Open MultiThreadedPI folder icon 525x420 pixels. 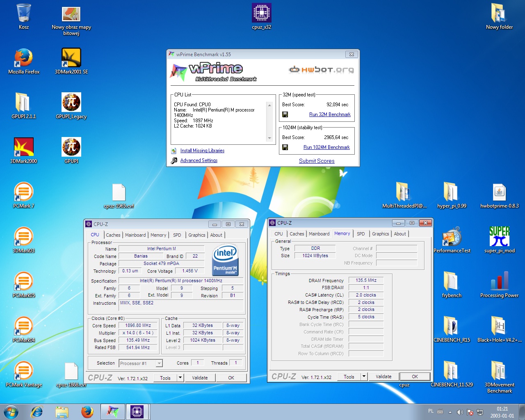coord(404,196)
